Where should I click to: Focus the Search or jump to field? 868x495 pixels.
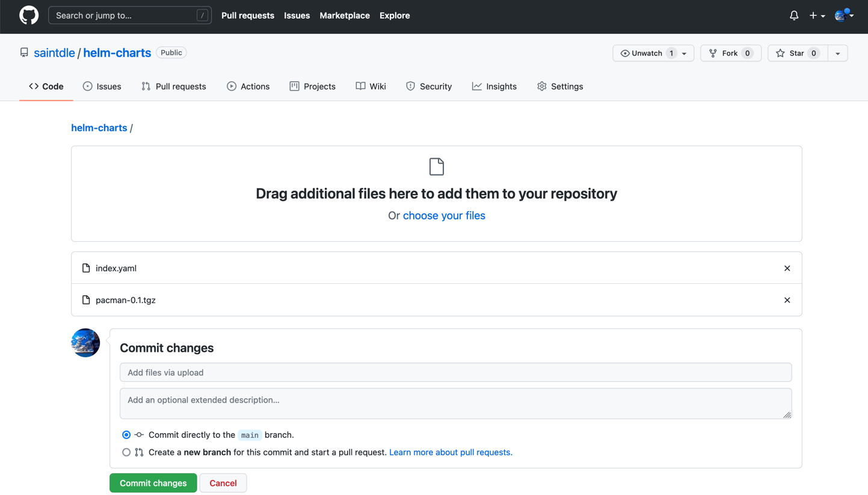click(x=130, y=16)
